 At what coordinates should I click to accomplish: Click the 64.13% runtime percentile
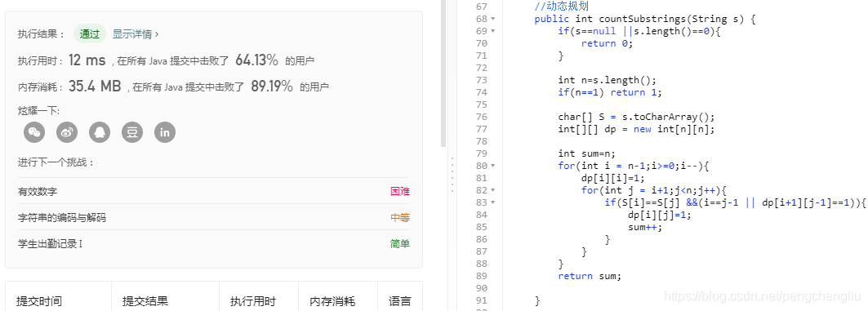click(257, 60)
